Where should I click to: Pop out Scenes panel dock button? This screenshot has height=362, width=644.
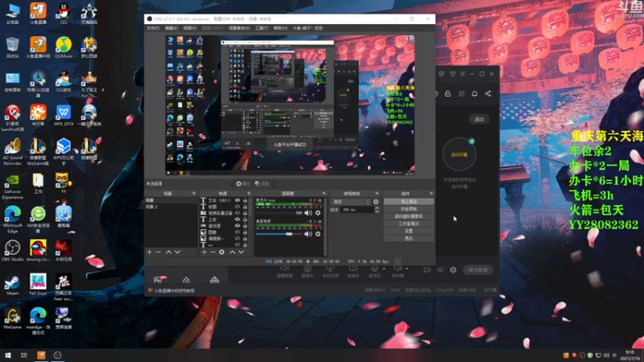194,193
